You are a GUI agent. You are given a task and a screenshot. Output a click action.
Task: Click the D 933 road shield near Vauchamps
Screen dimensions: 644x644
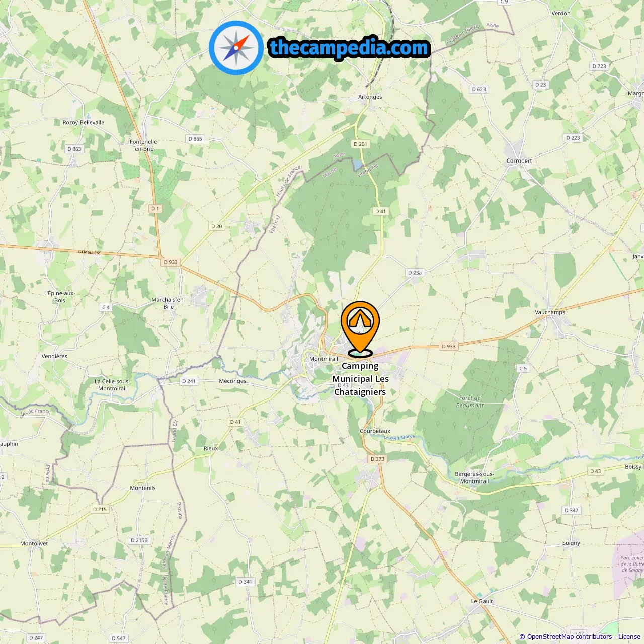pos(448,346)
